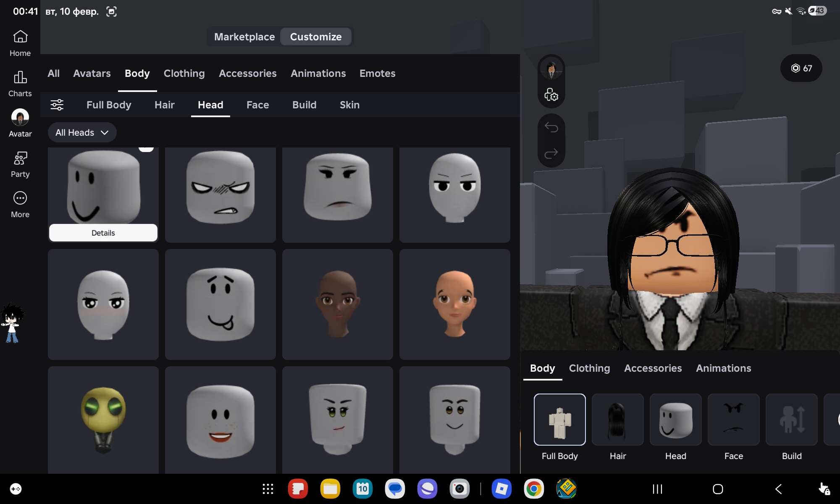840x504 pixels.
Task: Select the Clothing tab under the avatar preview
Action: tap(589, 368)
